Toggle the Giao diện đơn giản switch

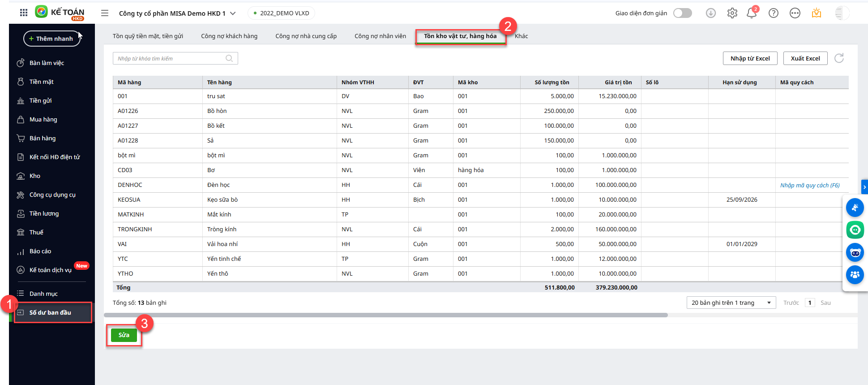tap(683, 13)
